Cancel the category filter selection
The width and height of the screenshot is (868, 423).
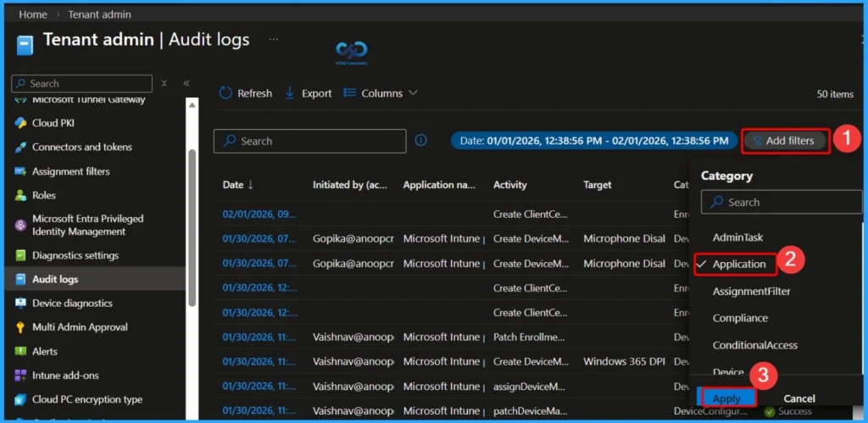[x=799, y=398]
